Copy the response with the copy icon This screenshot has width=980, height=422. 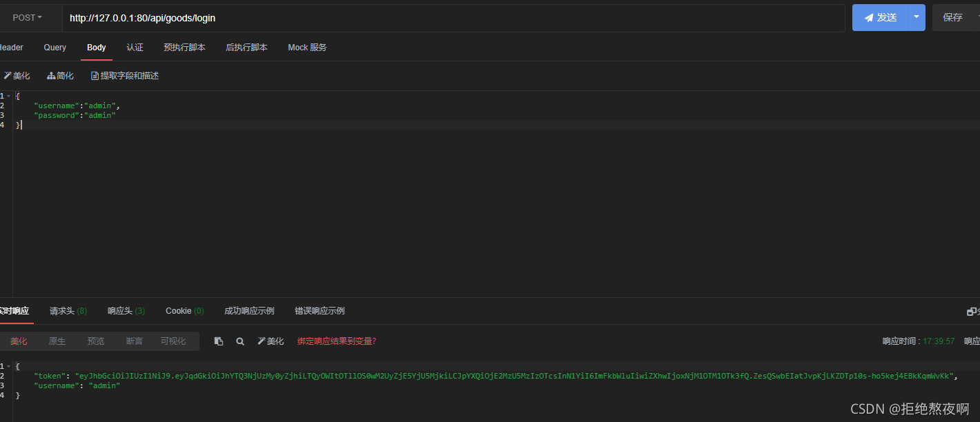pos(219,341)
